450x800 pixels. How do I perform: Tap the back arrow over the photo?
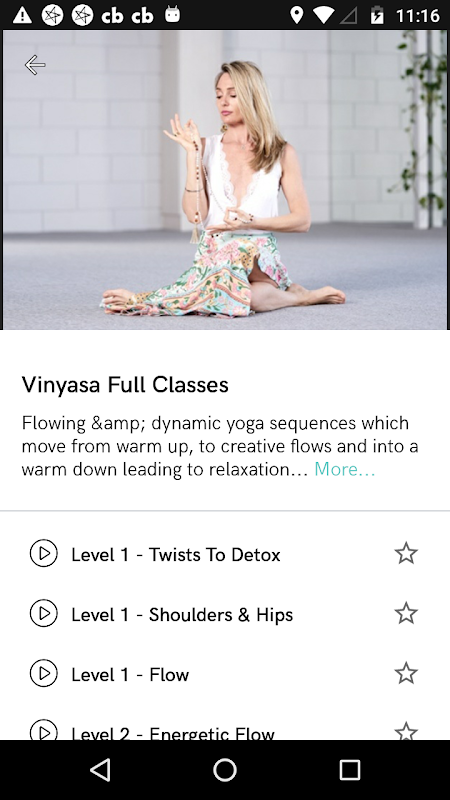[x=35, y=65]
